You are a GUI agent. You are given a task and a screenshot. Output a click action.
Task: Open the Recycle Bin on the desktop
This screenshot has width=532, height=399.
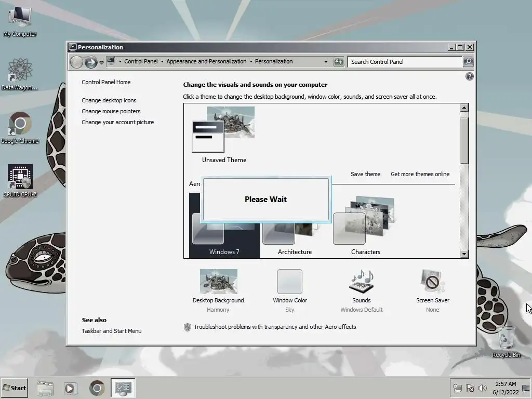click(506, 342)
